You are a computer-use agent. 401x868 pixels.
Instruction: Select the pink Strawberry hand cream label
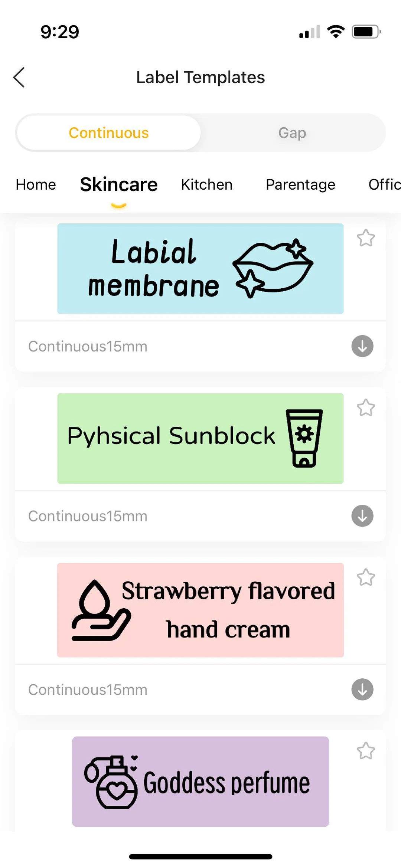(200, 610)
